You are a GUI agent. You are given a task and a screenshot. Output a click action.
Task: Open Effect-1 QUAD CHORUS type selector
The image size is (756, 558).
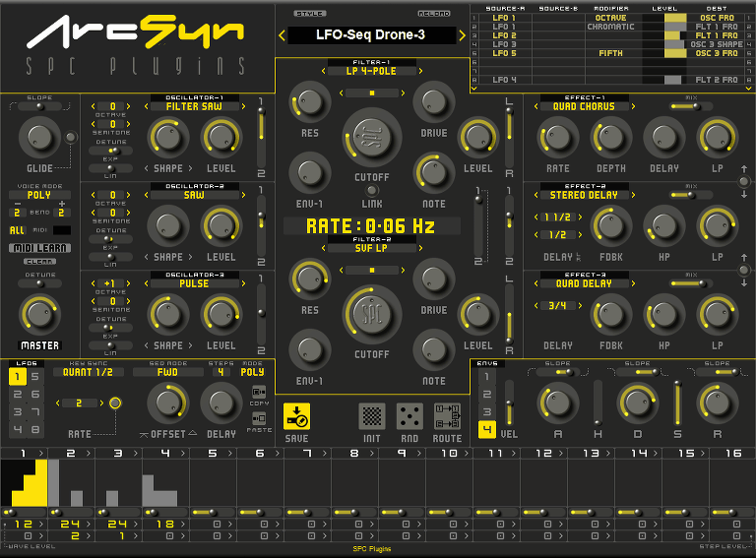pos(584,106)
